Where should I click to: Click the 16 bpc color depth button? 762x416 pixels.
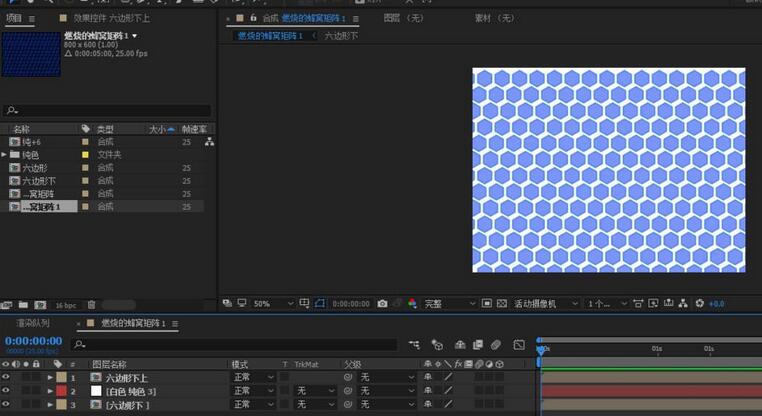click(x=65, y=305)
